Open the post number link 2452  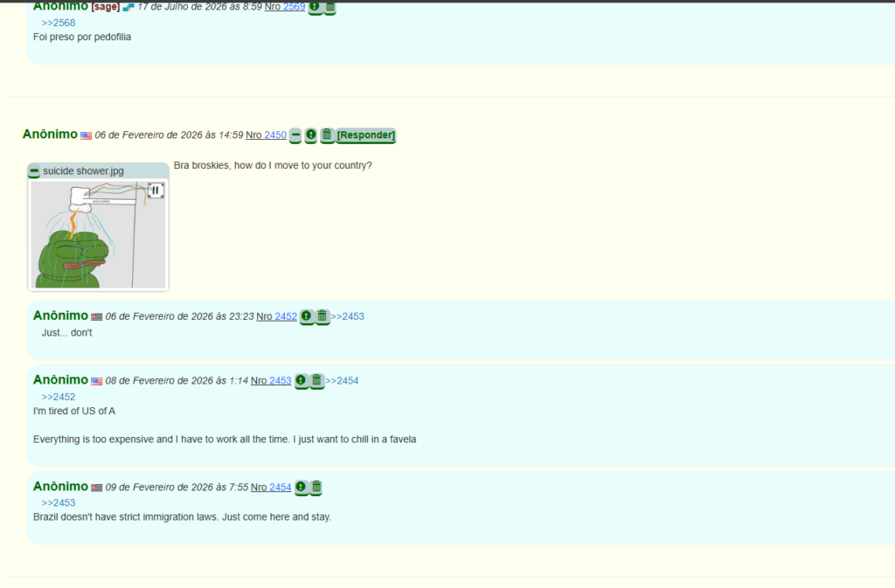click(x=286, y=316)
